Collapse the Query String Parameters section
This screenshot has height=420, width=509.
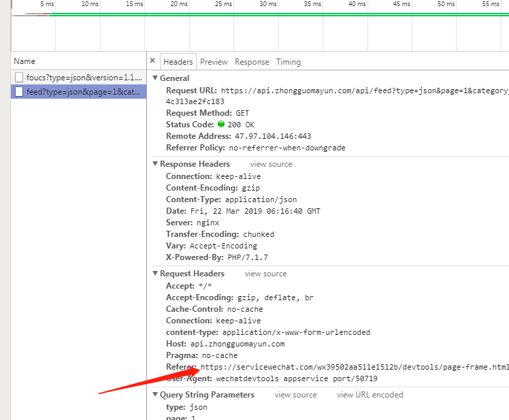[x=155, y=395]
